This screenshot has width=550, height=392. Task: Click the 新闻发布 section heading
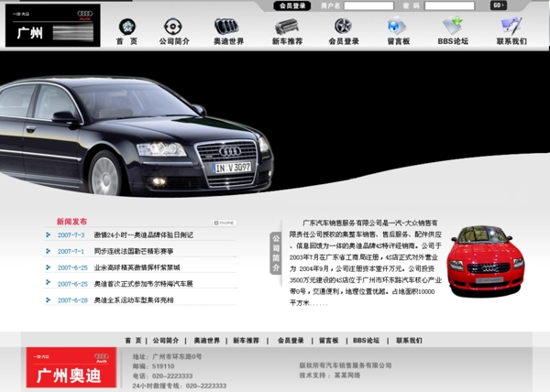71,222
